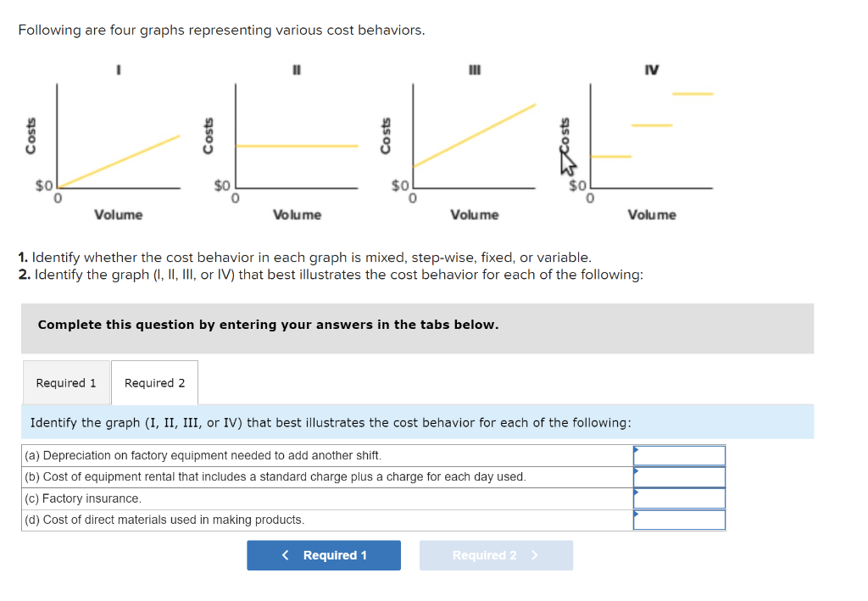Viewport: 868px width, 601px height.
Task: Select the Required 2 tab
Action: [154, 382]
